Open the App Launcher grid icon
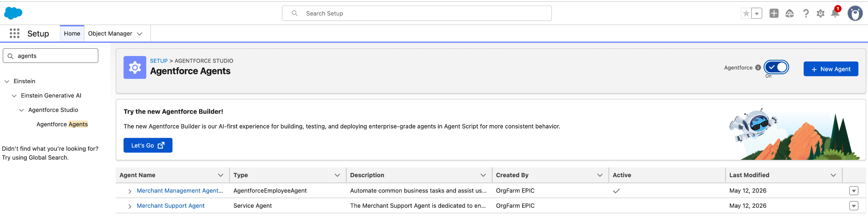 [14, 33]
